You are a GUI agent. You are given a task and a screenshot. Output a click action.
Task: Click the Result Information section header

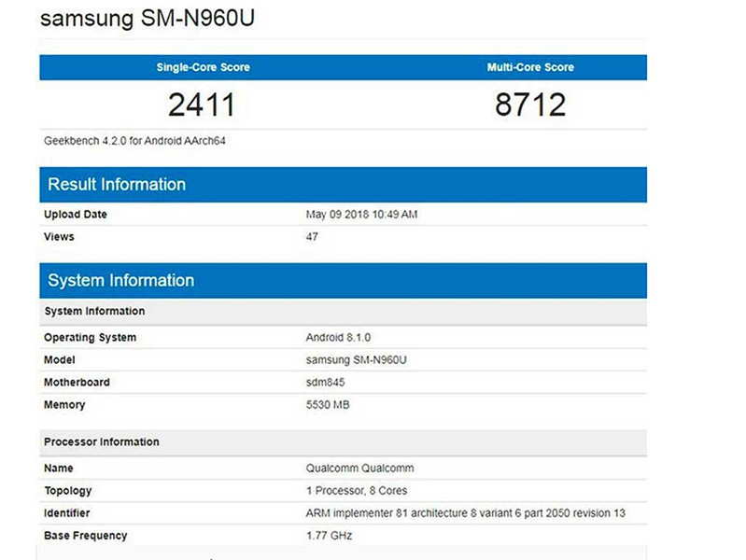pyautogui.click(x=117, y=185)
